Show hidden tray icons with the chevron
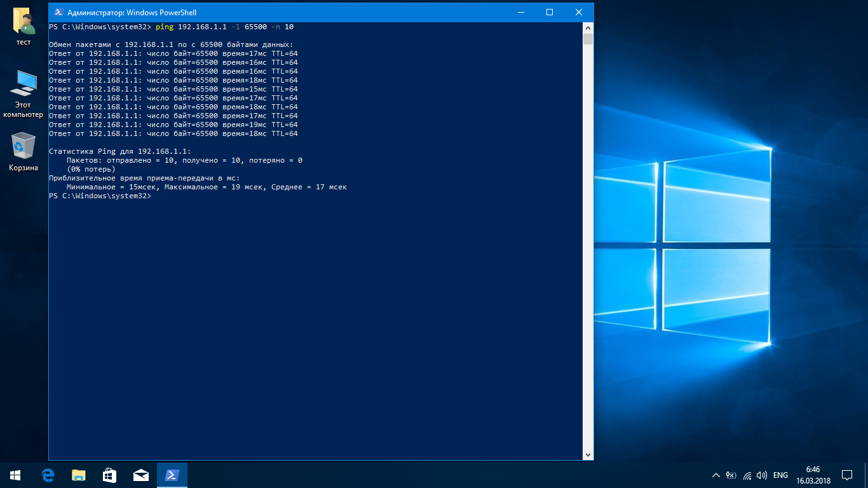 click(x=716, y=475)
